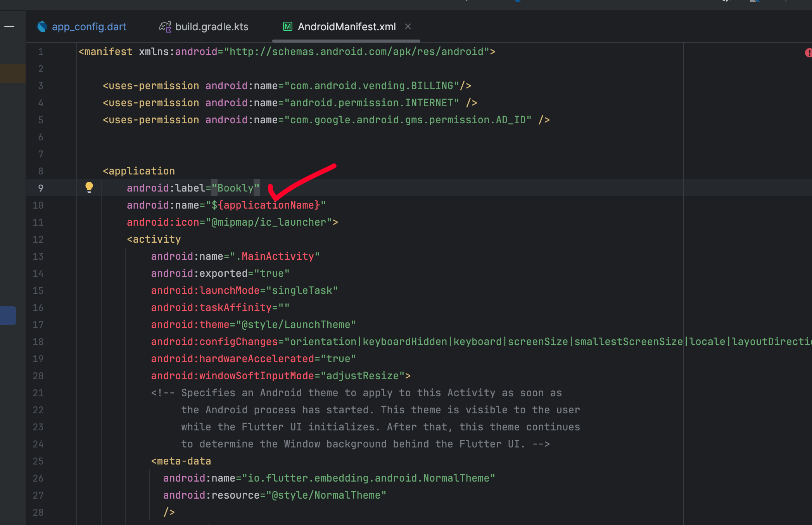Click the ${applicationName} placeholder text

[x=266, y=205]
